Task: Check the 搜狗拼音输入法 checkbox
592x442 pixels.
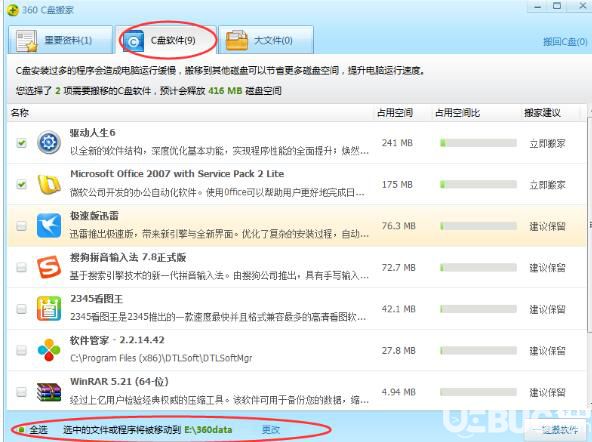Action: (22, 268)
